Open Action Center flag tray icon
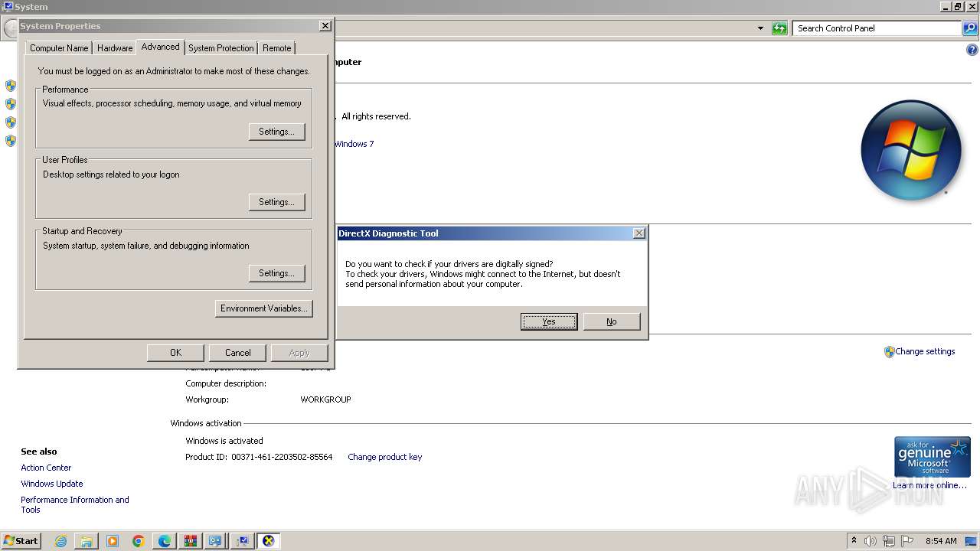 pos(907,541)
